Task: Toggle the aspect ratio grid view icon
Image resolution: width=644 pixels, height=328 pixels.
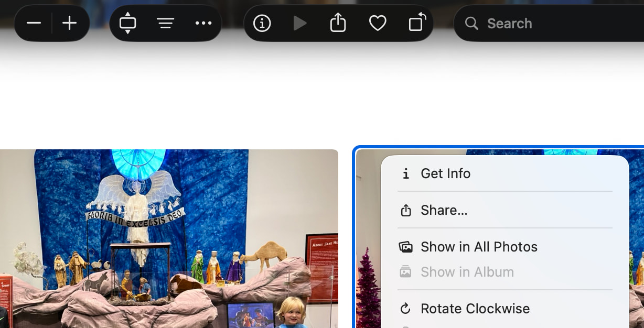Action: coord(127,24)
